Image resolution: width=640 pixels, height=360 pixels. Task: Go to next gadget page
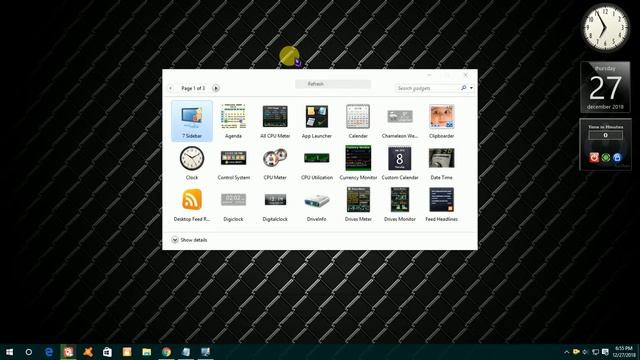[216, 88]
